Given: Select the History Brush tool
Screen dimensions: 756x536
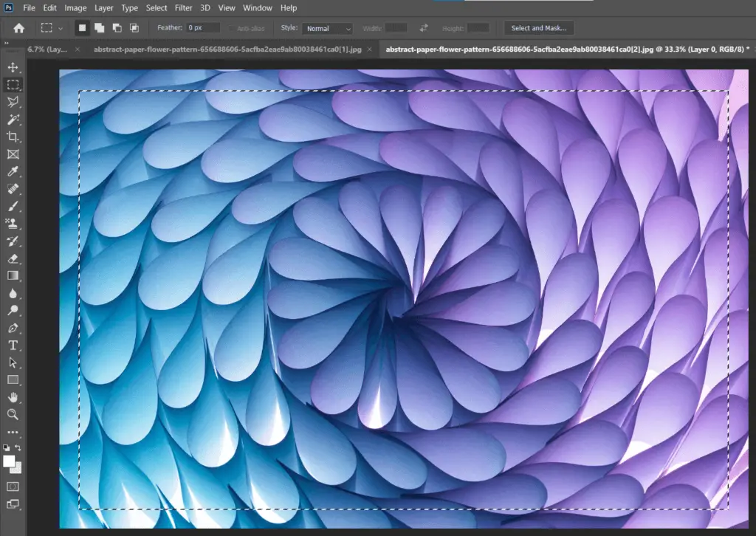Looking at the screenshot, I should (x=13, y=241).
